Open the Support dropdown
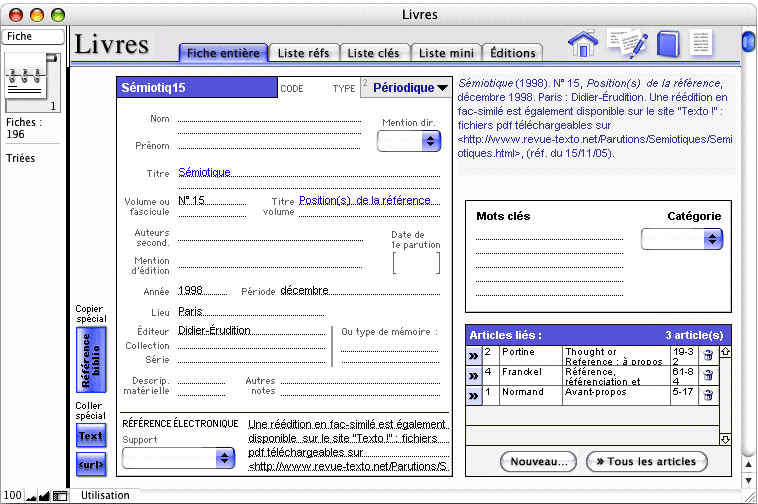Viewport: 758px width, 504px height. (178, 458)
